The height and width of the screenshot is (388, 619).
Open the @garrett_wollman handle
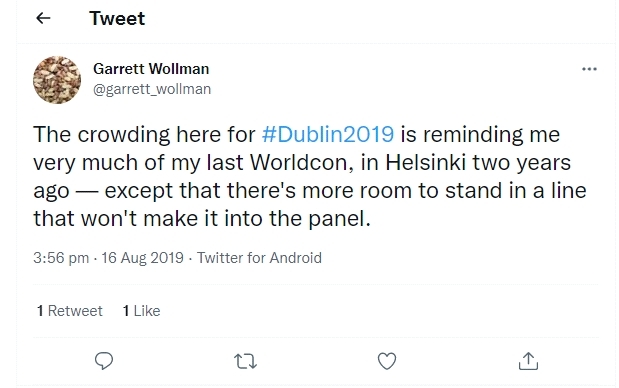152,89
